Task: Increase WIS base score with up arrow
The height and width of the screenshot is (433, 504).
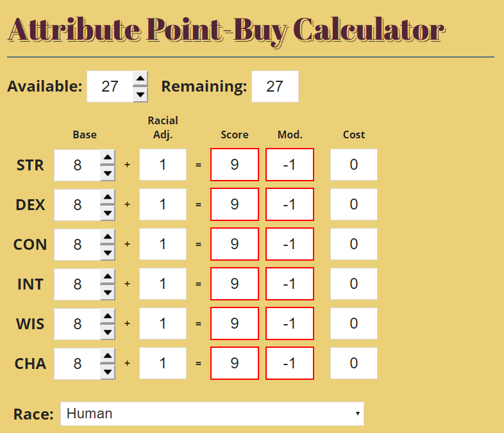Action: coord(107,316)
